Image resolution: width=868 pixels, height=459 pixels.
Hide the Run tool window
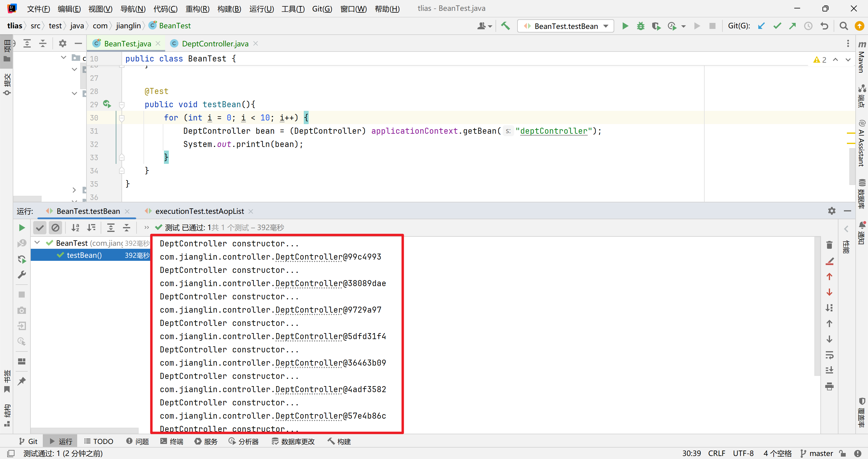click(x=848, y=211)
